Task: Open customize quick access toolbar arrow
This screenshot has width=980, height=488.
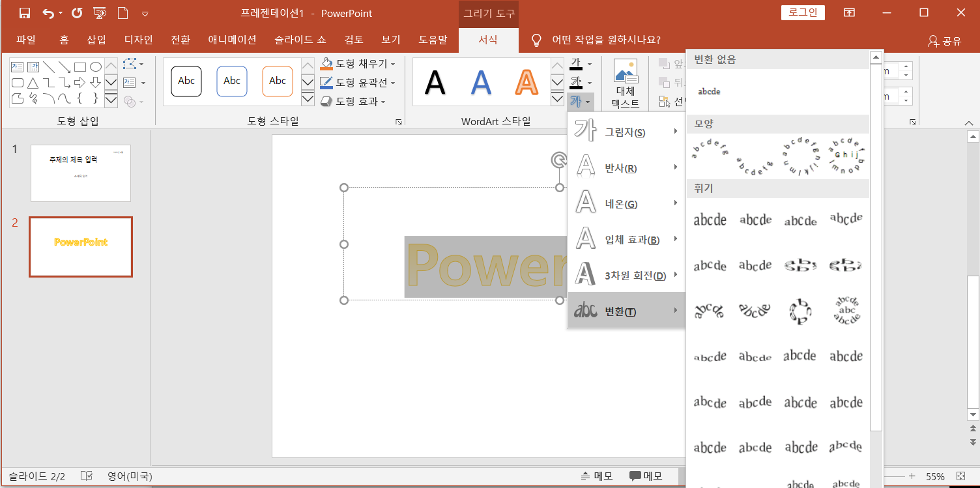Action: [x=145, y=13]
